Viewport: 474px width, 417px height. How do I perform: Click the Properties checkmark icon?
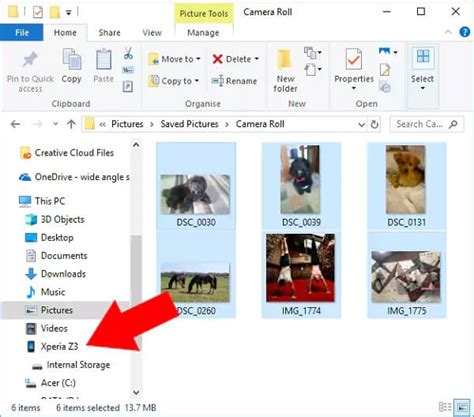point(354,59)
